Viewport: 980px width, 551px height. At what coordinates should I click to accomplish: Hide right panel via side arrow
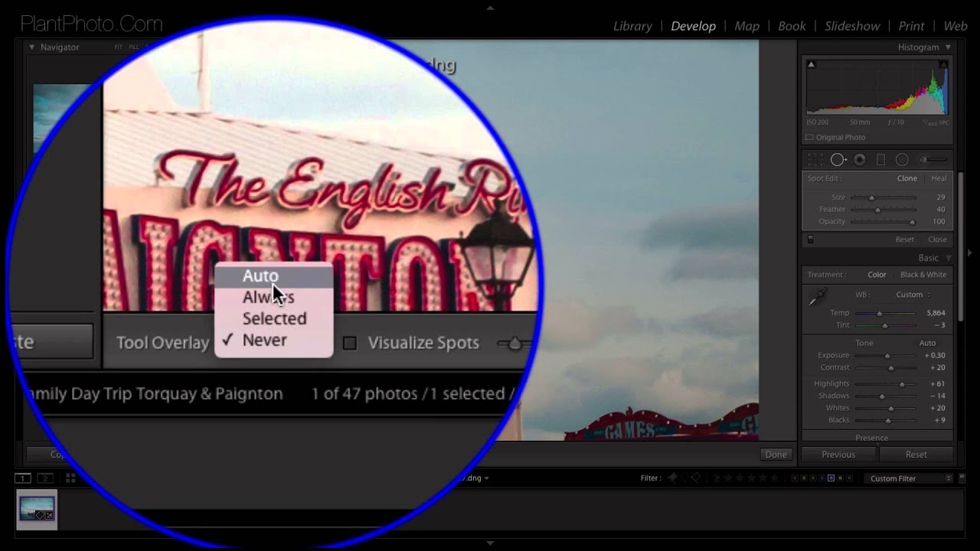coord(969,253)
